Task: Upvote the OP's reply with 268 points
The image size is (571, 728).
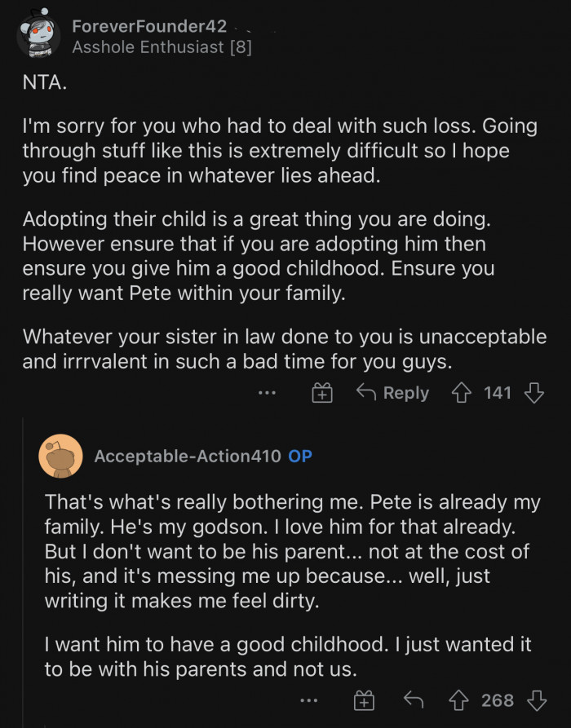Action: 461,700
